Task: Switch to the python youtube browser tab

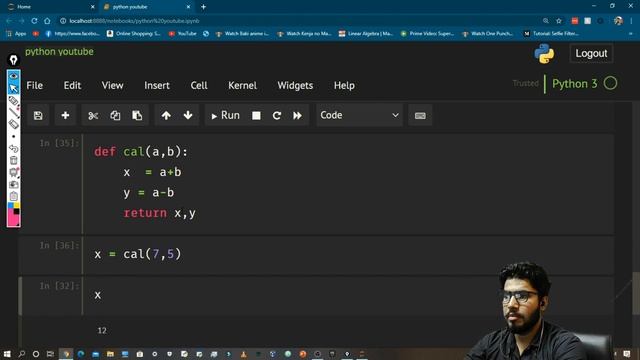Action: click(145, 7)
